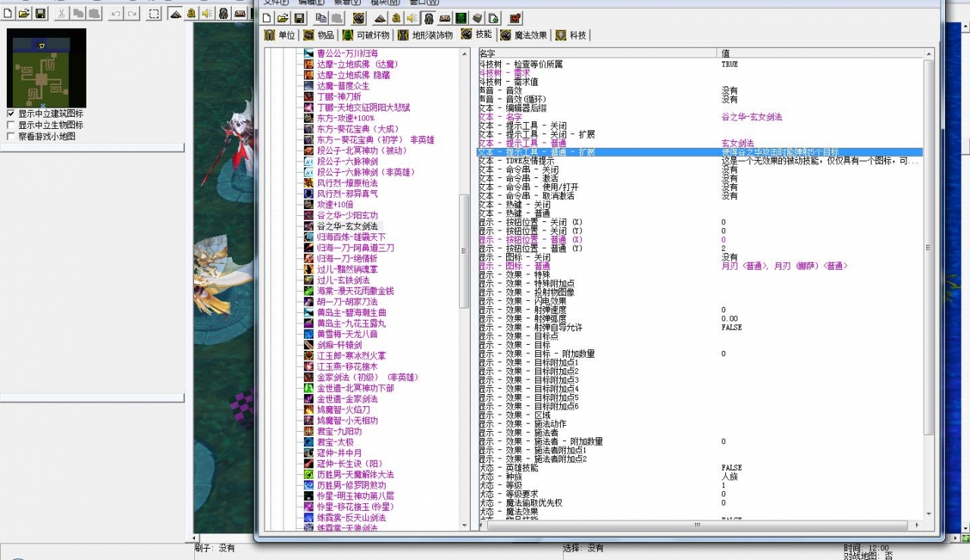Viewport: 970px width, 560px height.
Task: Select row 显示 - 图标 - 普通
Action: tap(700, 266)
